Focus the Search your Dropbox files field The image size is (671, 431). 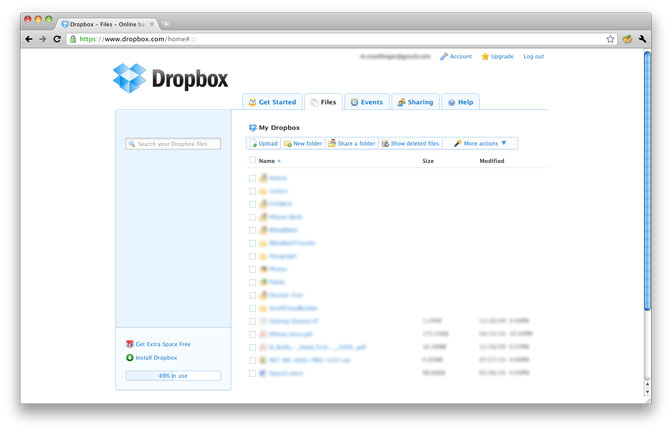pyautogui.click(x=173, y=144)
